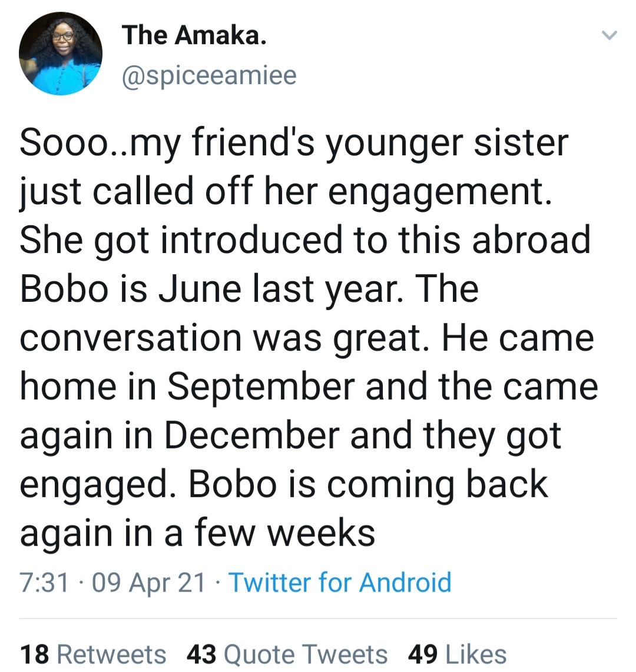See who gave the 49 Likes
The image size is (636, 672).
point(457,654)
